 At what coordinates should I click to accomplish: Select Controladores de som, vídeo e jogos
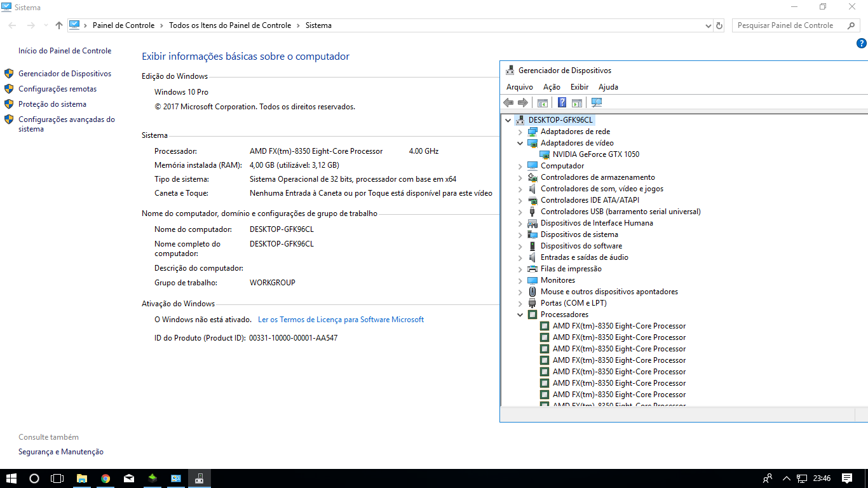click(602, 189)
